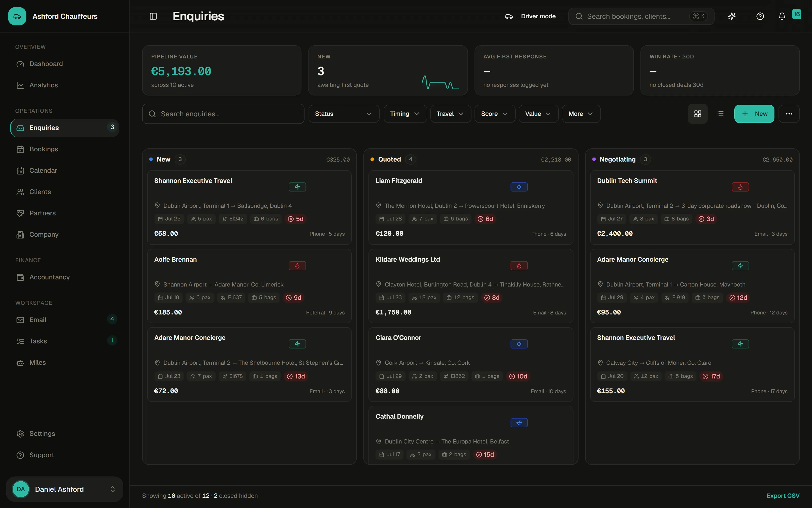
Task: Click the €2,400.00 price
Action: (614, 233)
